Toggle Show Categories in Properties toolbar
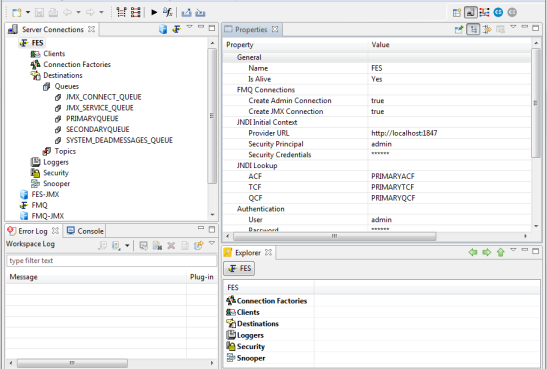 tap(473, 29)
